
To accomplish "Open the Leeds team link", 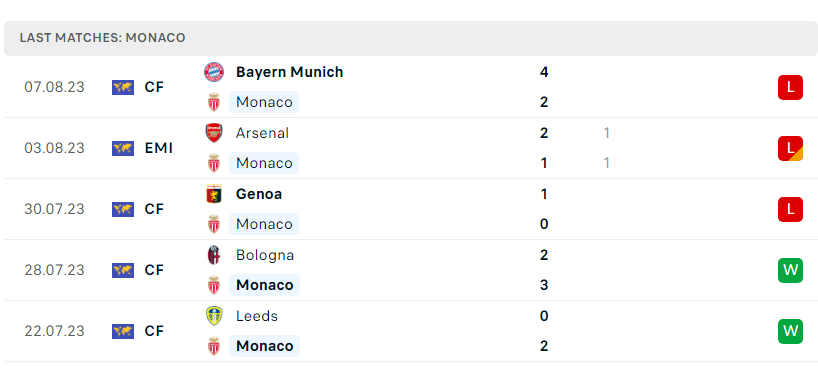I will [x=257, y=316].
